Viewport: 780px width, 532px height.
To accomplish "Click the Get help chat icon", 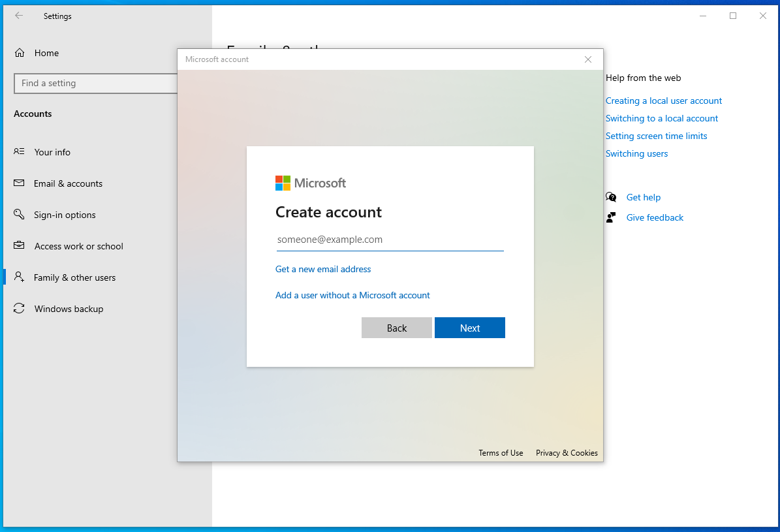I will pyautogui.click(x=611, y=197).
